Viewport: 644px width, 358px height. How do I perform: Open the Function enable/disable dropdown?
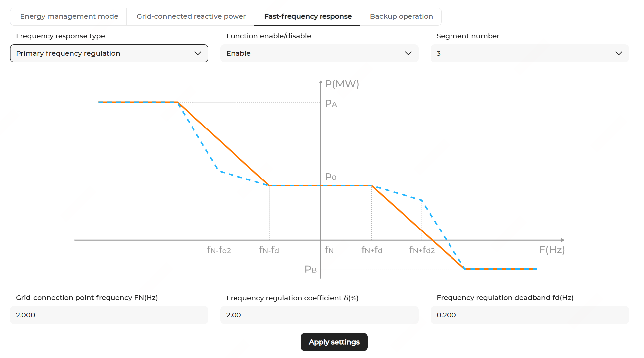[x=319, y=53]
